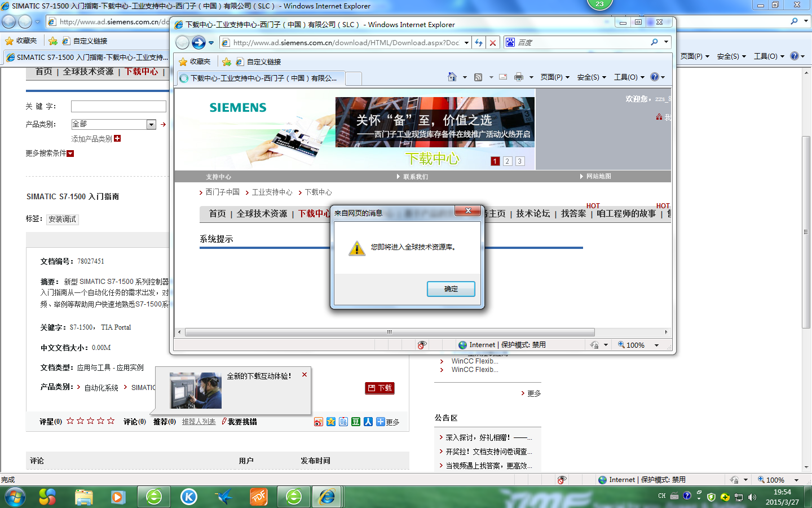Click the red 下载 download button
Viewport: 812px width, 508px height.
380,388
